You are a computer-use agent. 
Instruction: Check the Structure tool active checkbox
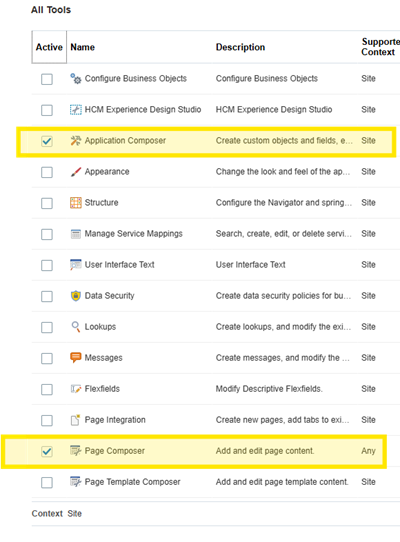coord(47,203)
